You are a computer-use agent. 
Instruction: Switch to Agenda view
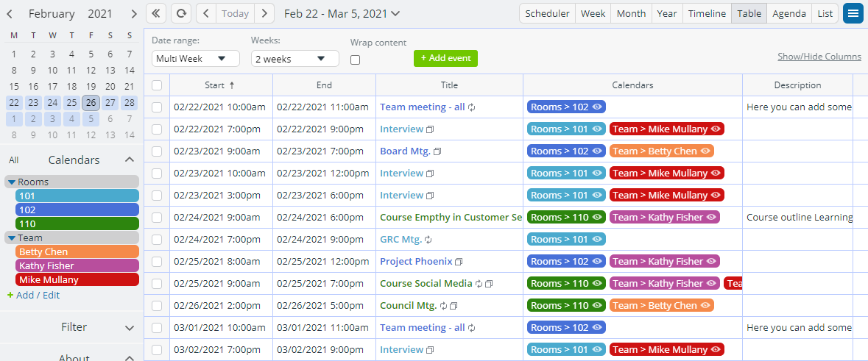click(x=789, y=13)
